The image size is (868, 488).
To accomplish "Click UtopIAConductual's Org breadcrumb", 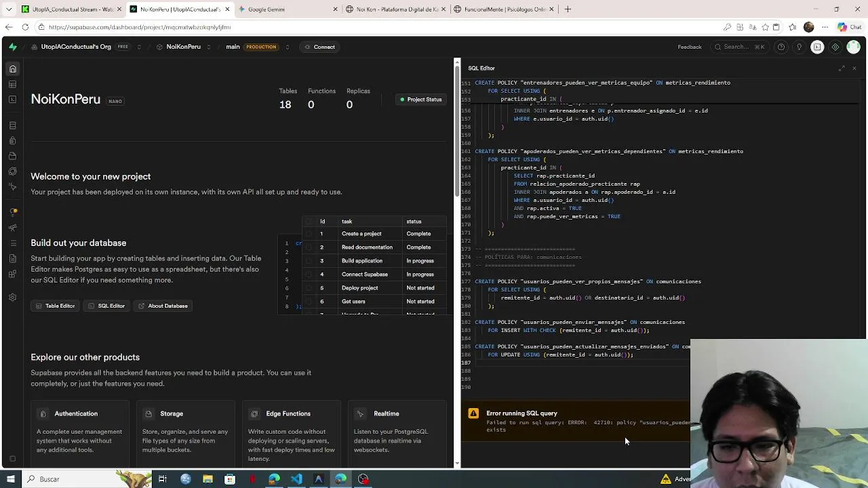I will pos(76,47).
